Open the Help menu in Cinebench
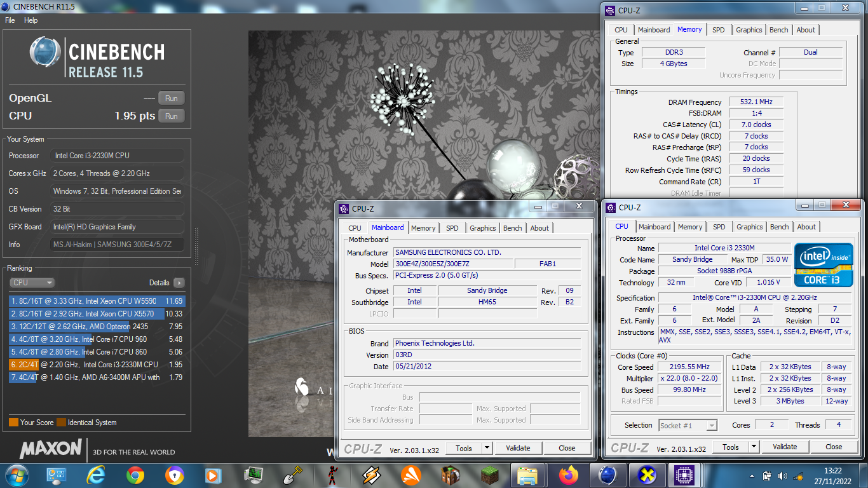This screenshot has height=488, width=868. click(x=31, y=20)
